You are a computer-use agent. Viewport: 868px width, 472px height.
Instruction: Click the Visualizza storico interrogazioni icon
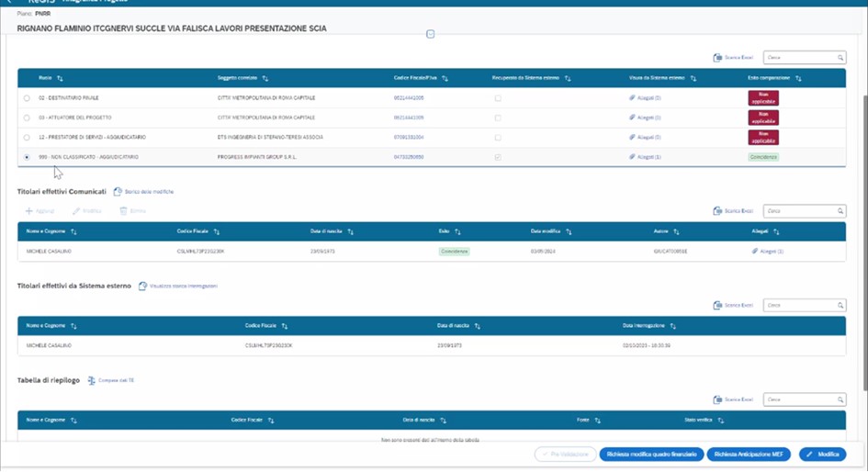[143, 287]
